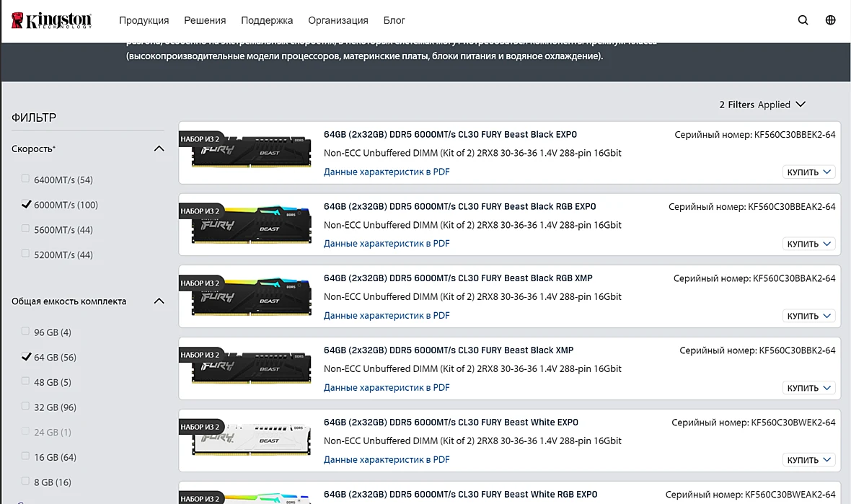Open КУПИТЬ dropdown for KF560C30BBK2-64
This screenshot has height=504, width=851.
(808, 388)
